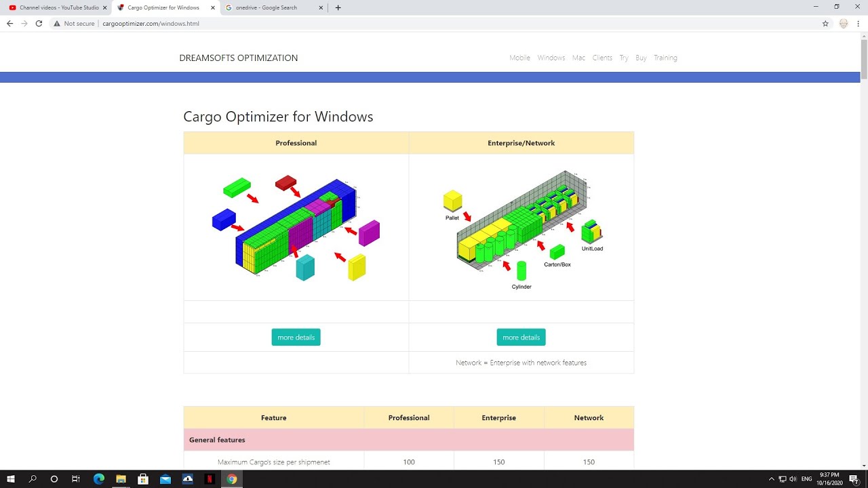
Task: Open the network status tray icon
Action: coord(782,479)
